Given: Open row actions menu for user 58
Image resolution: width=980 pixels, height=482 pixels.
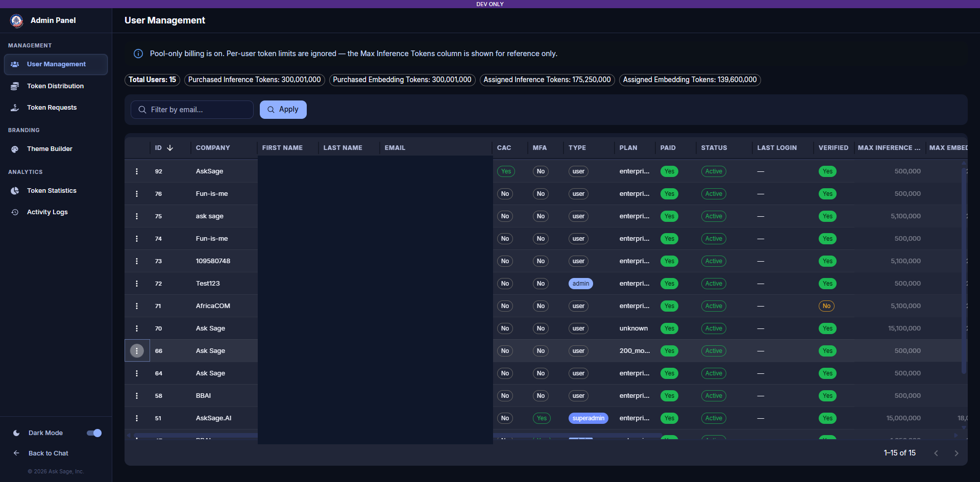Looking at the screenshot, I should pos(137,396).
